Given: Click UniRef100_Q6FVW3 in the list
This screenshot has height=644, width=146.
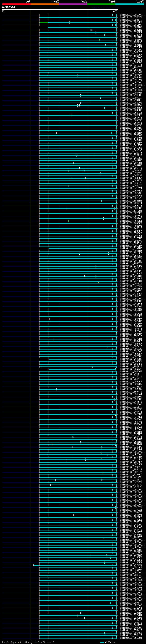Looking at the screenshot, I should tap(131, 321).
